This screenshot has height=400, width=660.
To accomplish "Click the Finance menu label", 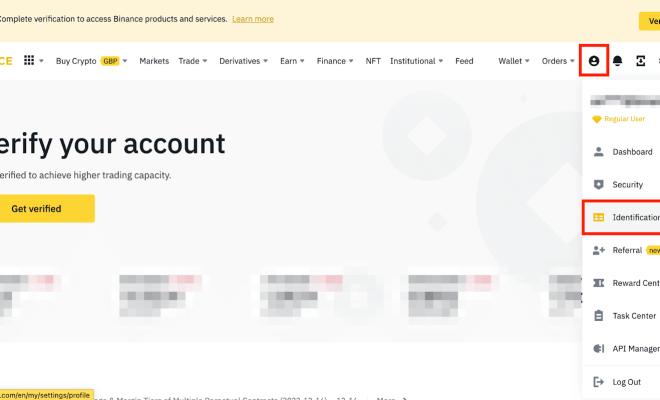I will click(331, 61).
